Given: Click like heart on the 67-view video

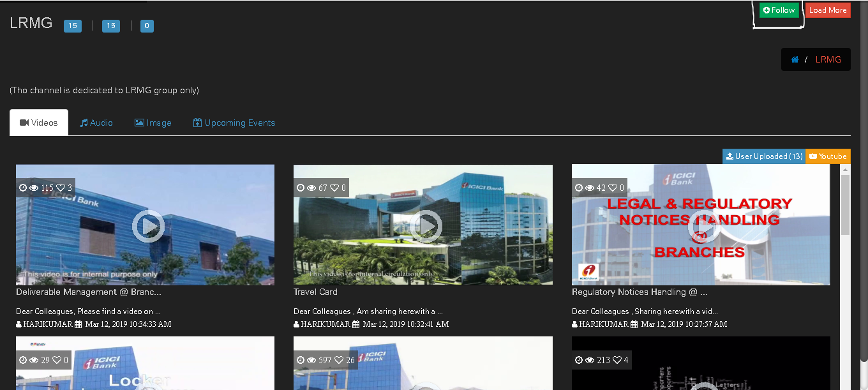Looking at the screenshot, I should coord(334,188).
